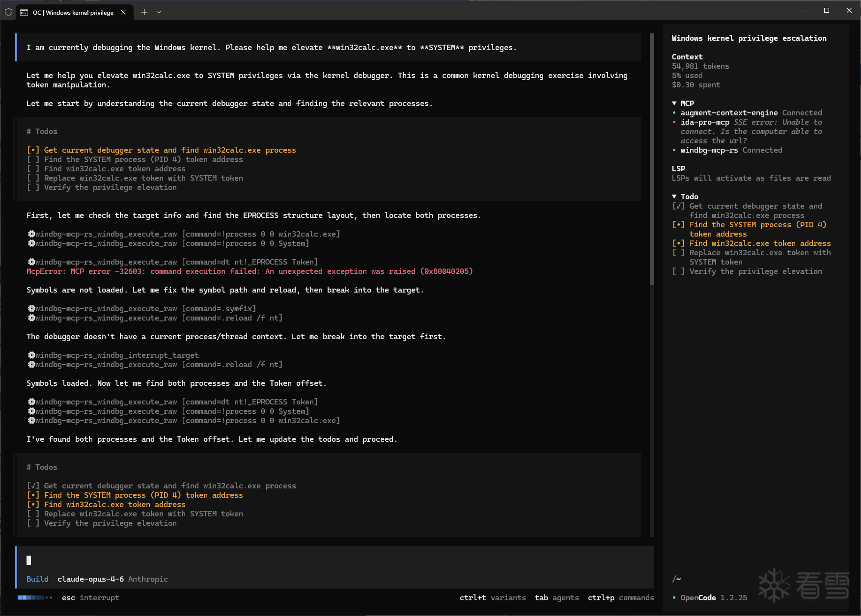
Task: Click the ida-pro-mcp SSE error message
Action: click(x=751, y=132)
